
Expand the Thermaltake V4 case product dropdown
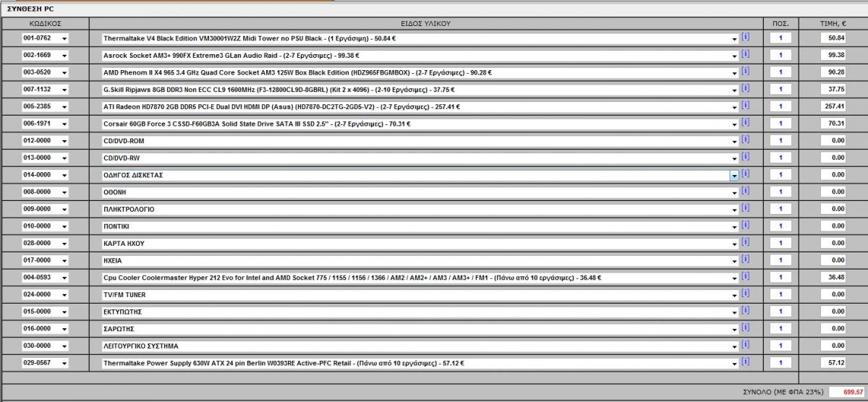(420, 38)
